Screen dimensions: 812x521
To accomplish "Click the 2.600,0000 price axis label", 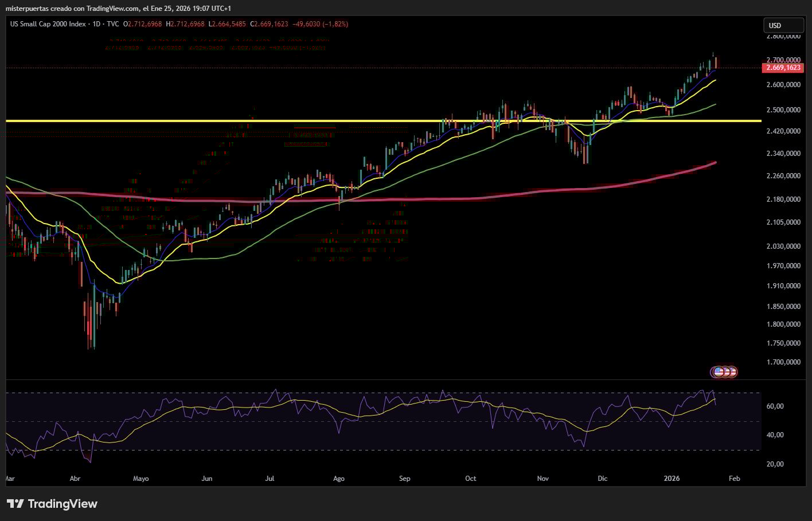I will (783, 85).
